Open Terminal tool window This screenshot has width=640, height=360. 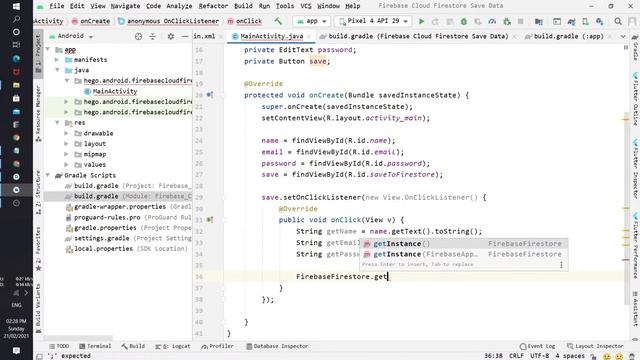point(95,346)
